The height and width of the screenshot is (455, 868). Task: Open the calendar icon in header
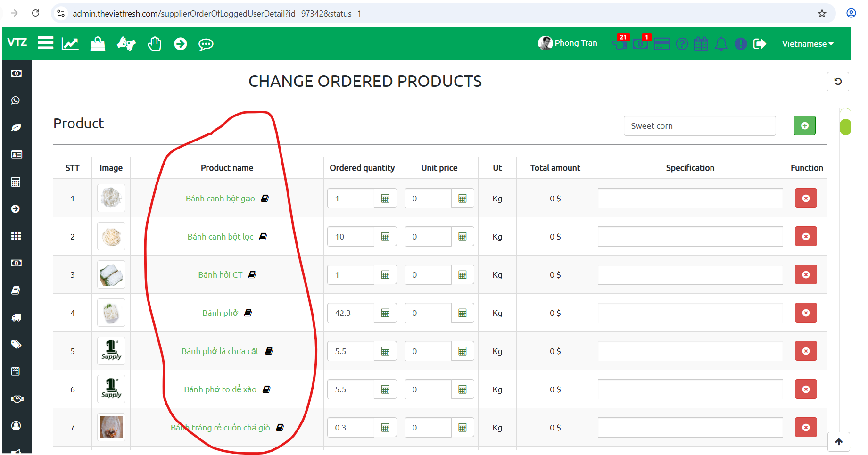coord(701,44)
